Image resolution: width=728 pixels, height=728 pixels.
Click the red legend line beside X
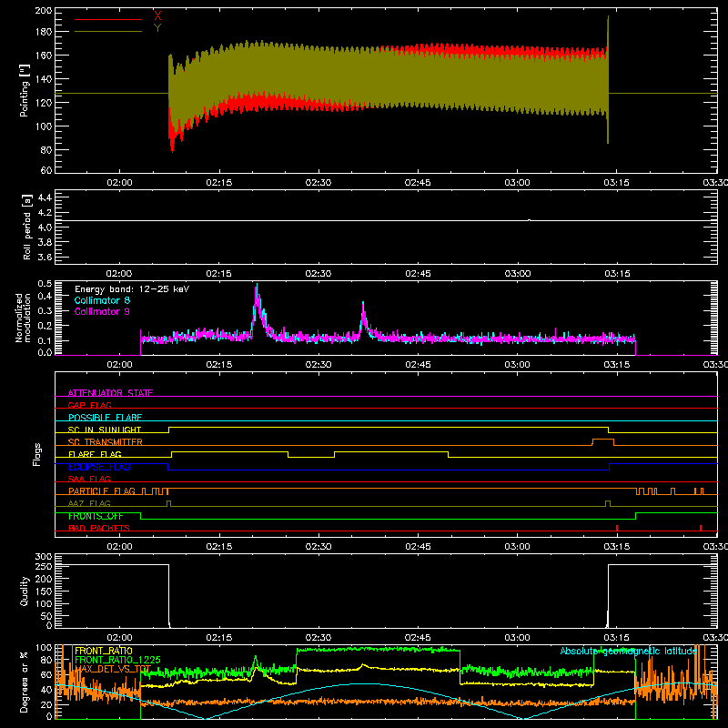(108, 19)
